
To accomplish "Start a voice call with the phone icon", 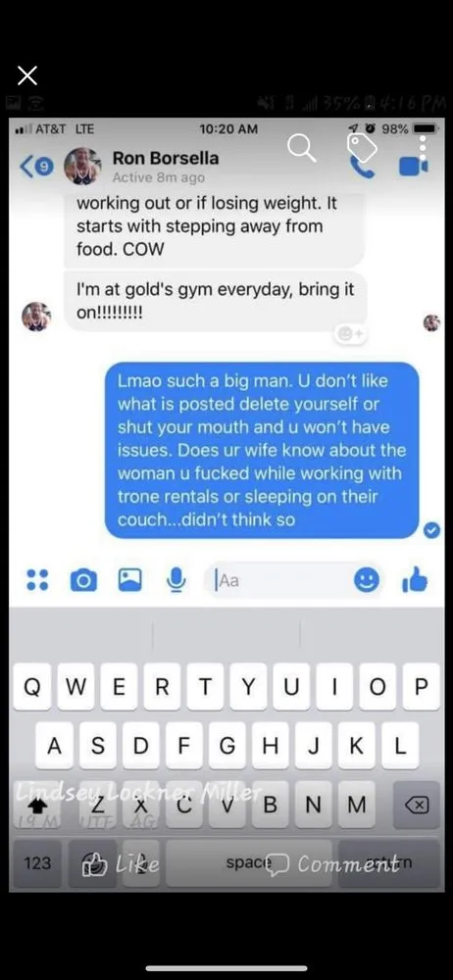I will [362, 168].
